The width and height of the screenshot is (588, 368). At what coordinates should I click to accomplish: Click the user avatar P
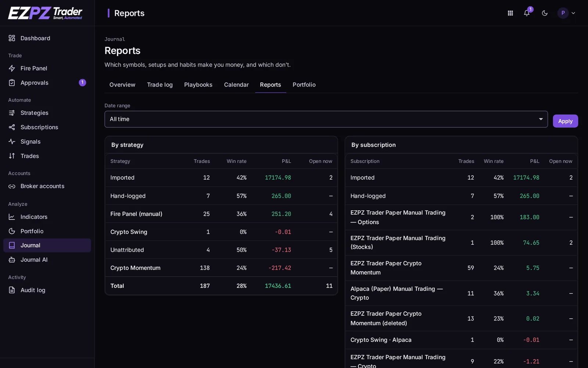[x=563, y=13]
